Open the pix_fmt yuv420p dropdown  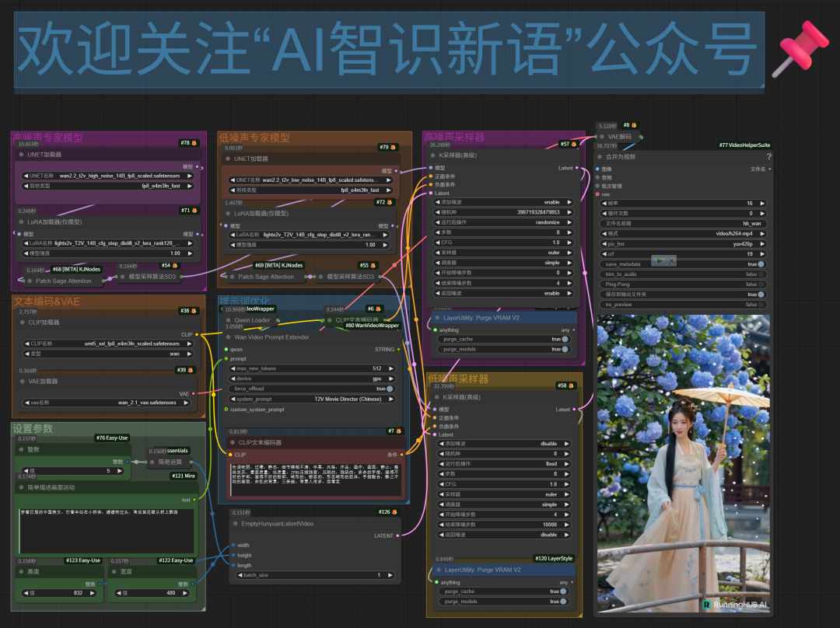tap(683, 243)
